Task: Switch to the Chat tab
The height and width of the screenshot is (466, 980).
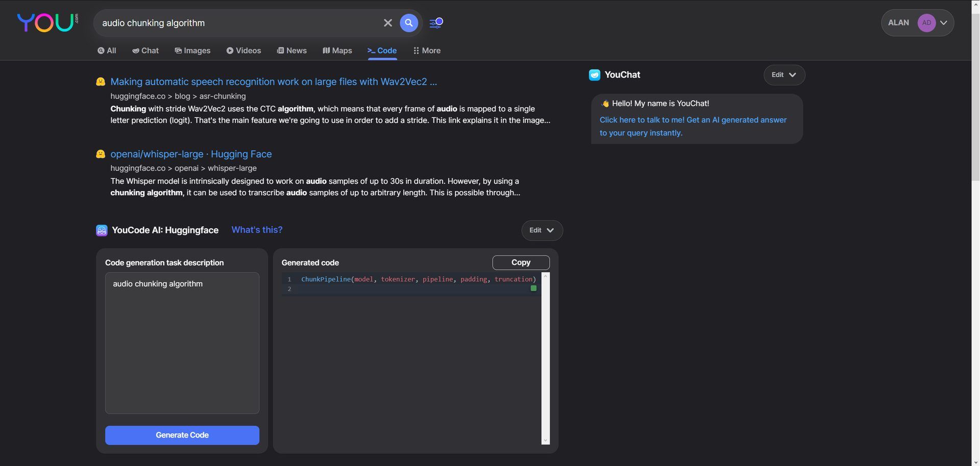Action: (x=145, y=51)
